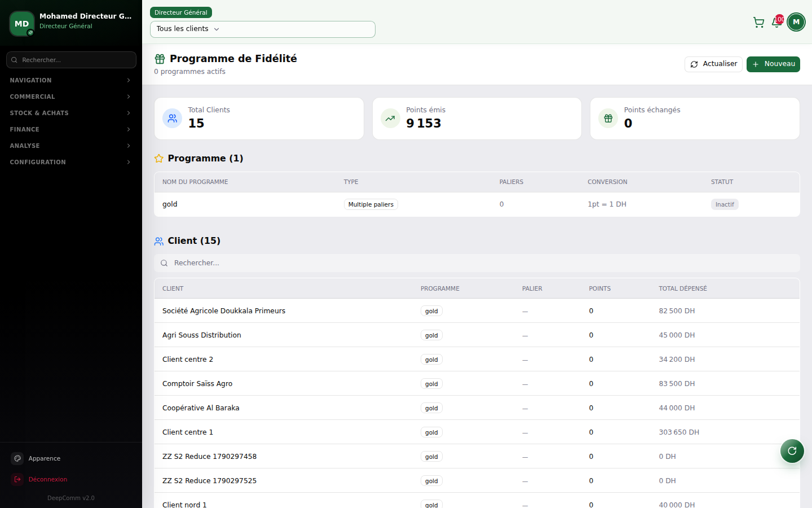Viewport: 812px width, 508px height.
Task: Click the Déconnexion logout icon
Action: pyautogui.click(x=17, y=479)
